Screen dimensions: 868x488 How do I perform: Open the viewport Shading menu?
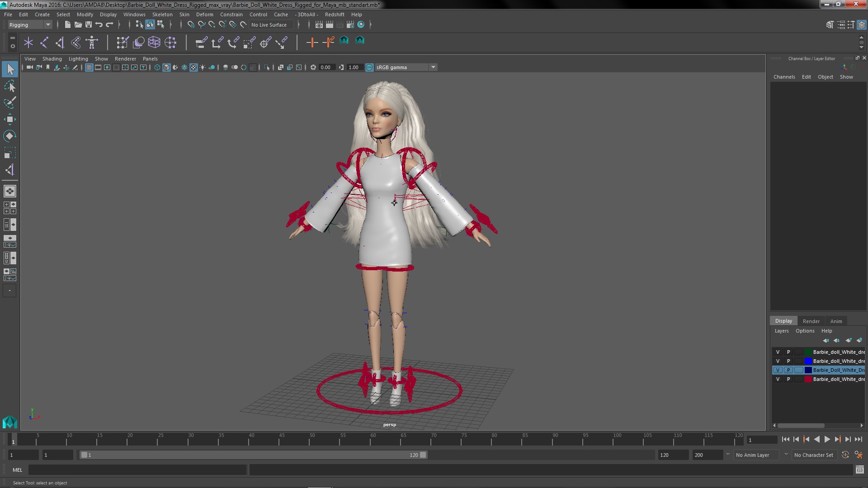(52, 59)
